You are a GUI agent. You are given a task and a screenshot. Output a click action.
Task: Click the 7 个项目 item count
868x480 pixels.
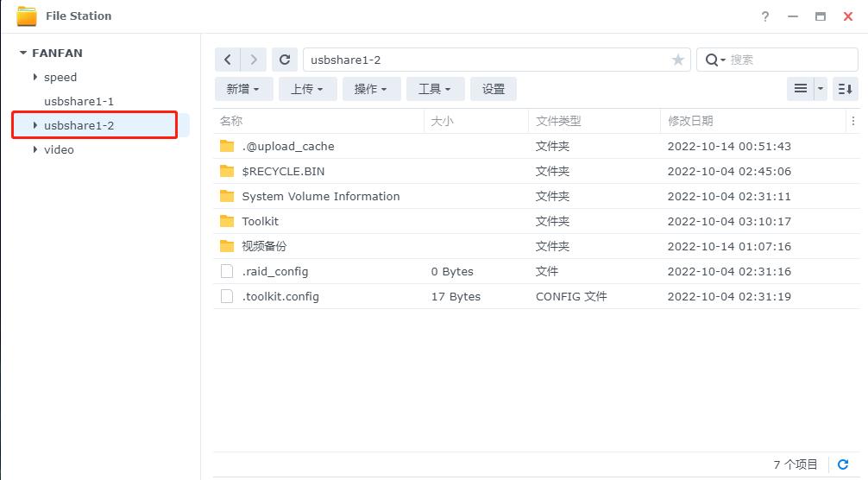795,464
